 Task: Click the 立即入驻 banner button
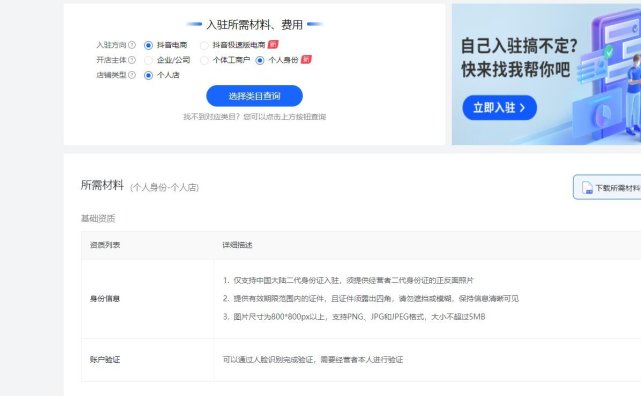[x=500, y=108]
